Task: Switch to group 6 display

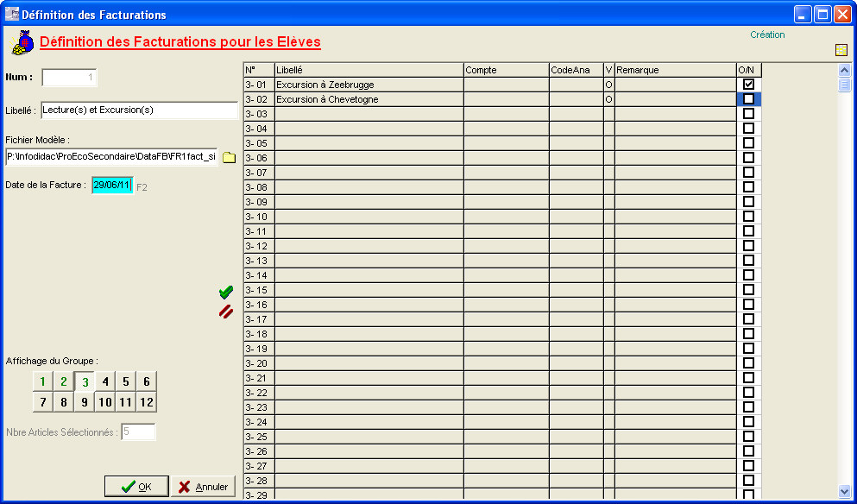Action: [x=147, y=381]
